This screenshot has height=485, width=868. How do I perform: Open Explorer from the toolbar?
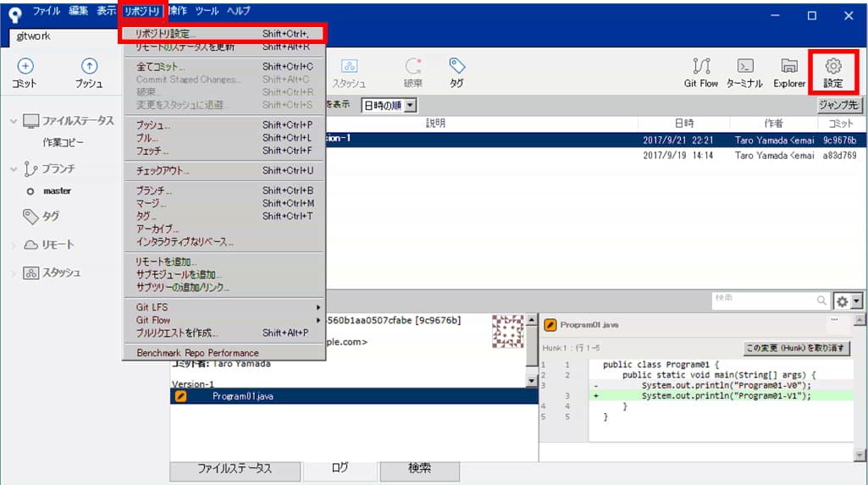(789, 73)
